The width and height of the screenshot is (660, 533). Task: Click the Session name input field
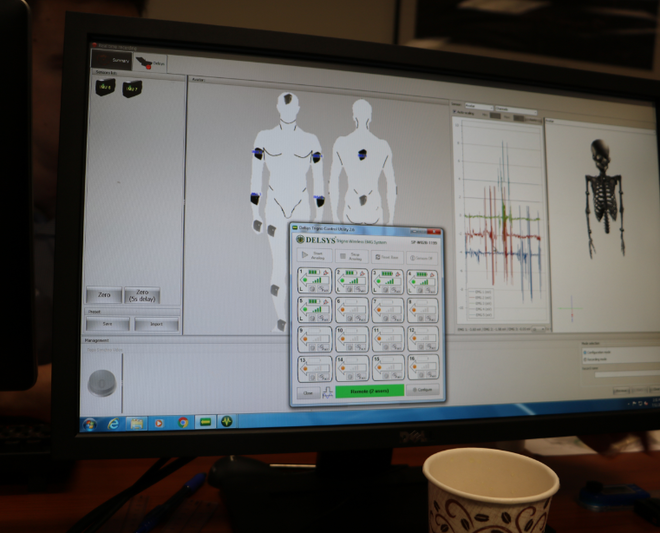[x=627, y=374]
